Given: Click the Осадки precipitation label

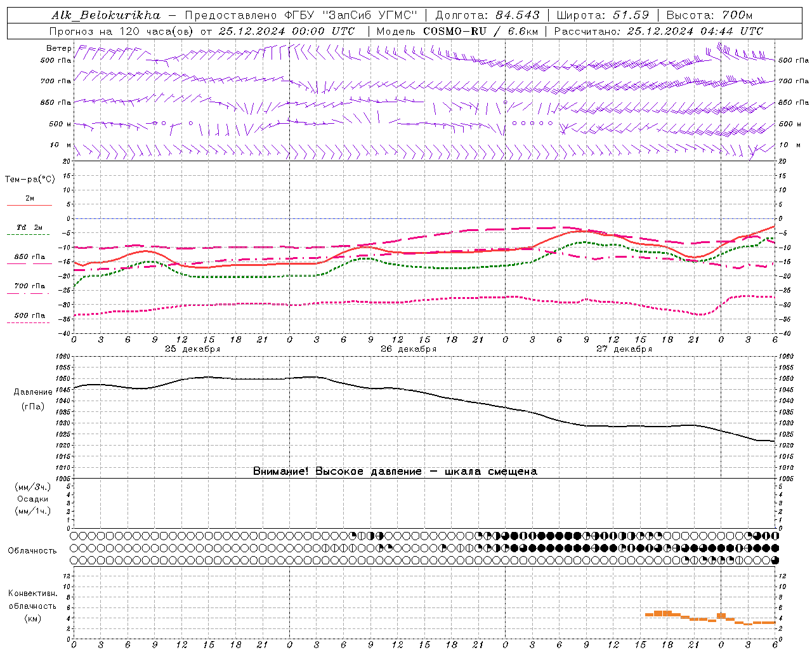Looking at the screenshot, I should [x=33, y=499].
